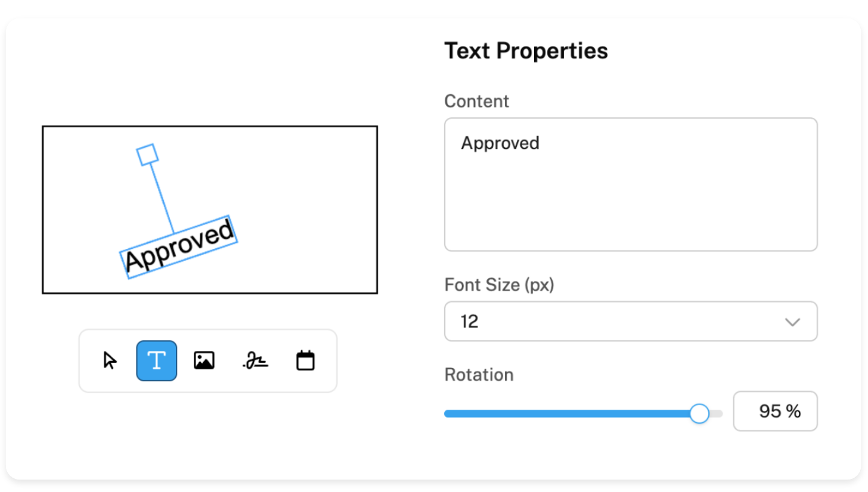The image size is (868, 492).
Task: Click the filled blue Rotation slider track
Action: tap(566, 413)
